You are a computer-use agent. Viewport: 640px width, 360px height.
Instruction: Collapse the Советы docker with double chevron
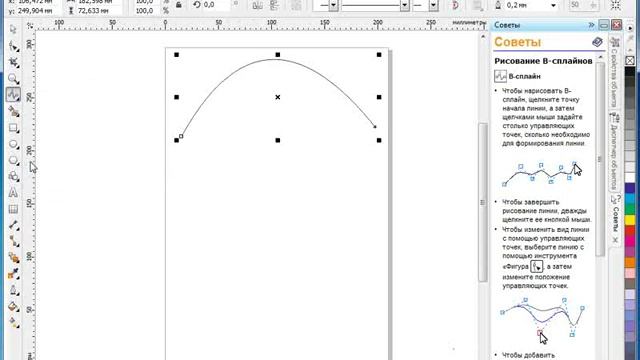(x=591, y=25)
